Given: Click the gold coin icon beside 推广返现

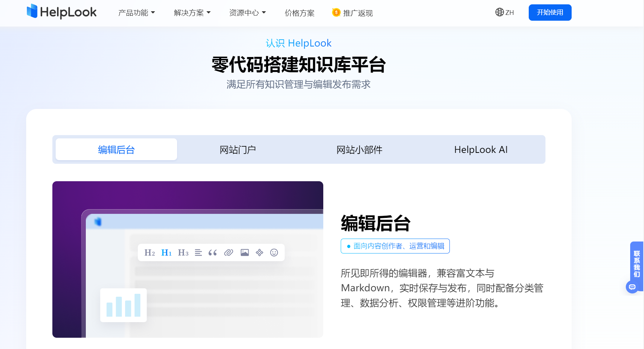Looking at the screenshot, I should point(336,13).
